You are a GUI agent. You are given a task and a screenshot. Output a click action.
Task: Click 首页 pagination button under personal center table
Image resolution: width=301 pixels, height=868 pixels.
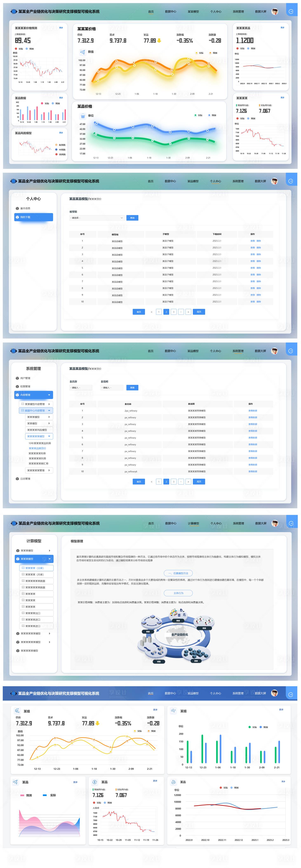coord(139,312)
